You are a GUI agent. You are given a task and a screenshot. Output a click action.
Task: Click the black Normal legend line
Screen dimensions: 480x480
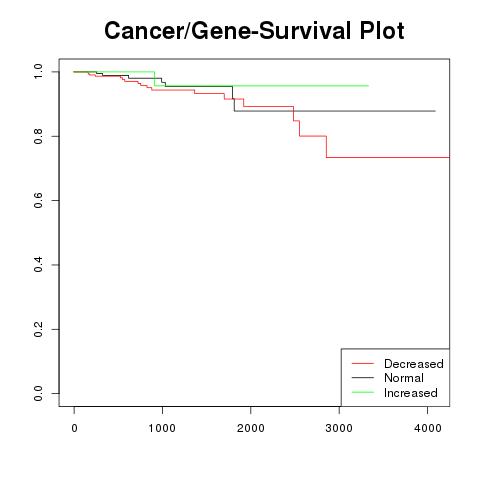pos(363,378)
